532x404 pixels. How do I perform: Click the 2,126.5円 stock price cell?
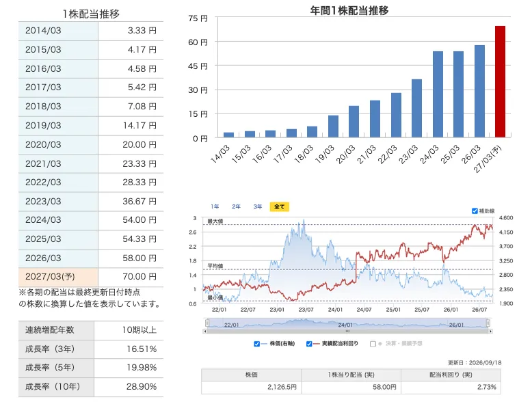click(251, 387)
